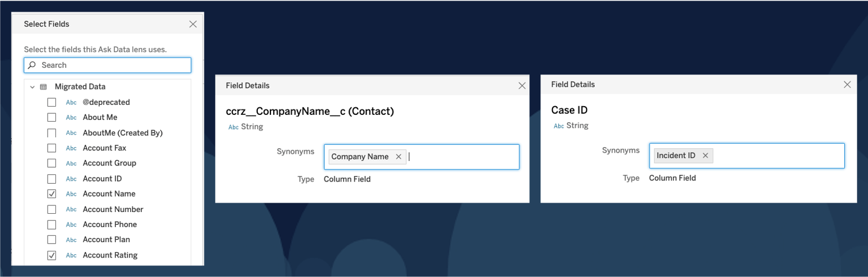The width and height of the screenshot is (868, 277).
Task: Click the Abc icon beside Account Fax
Action: click(71, 148)
